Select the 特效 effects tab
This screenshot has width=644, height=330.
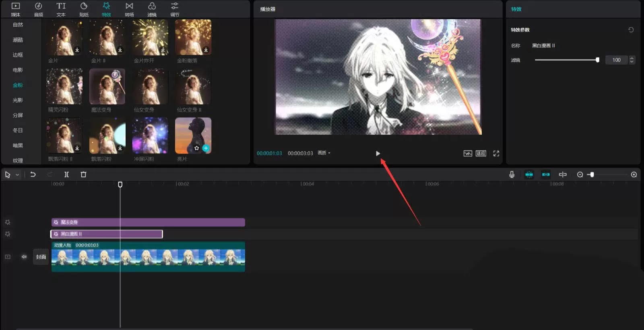[x=106, y=9]
